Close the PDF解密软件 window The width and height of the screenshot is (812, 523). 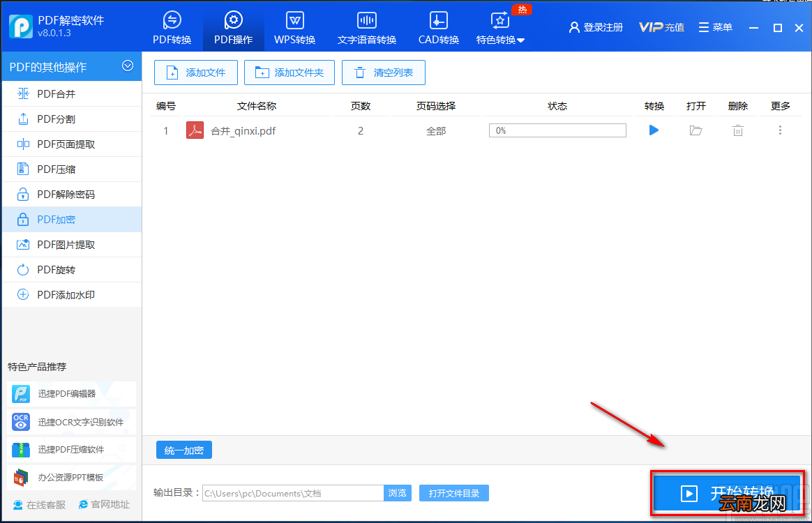click(799, 28)
